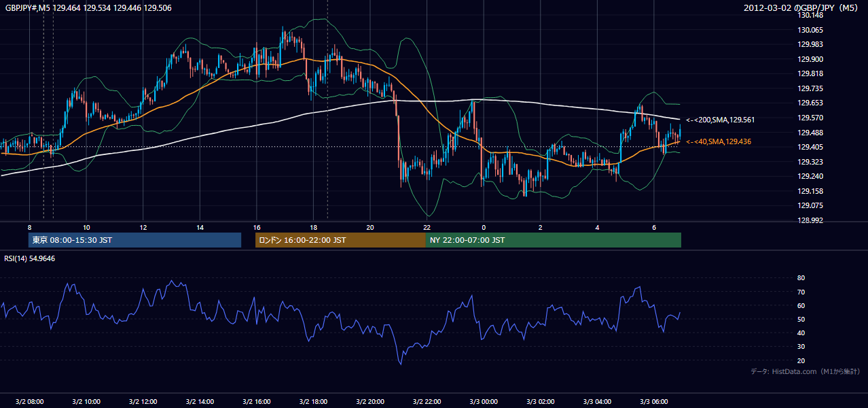Click the chart title 2012-03-02 GBP/JPY (M5)
This screenshot has height=408, width=868.
point(801,7)
